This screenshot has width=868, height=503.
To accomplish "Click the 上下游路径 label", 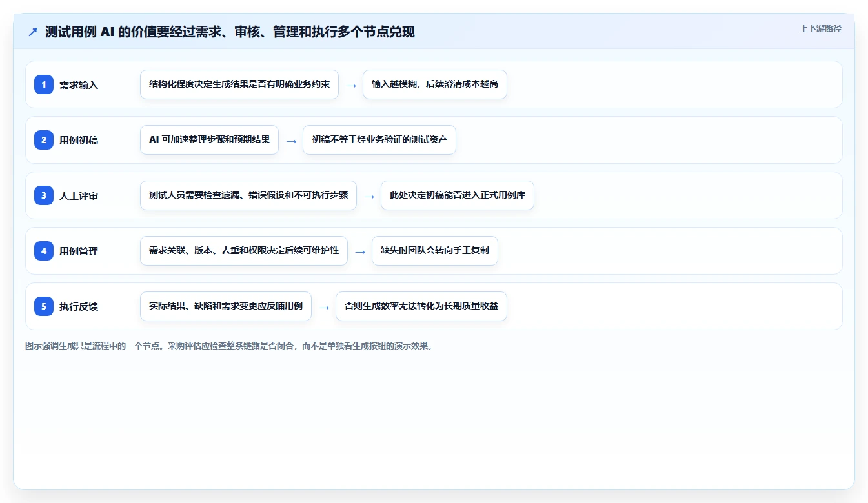I will pyautogui.click(x=820, y=28).
